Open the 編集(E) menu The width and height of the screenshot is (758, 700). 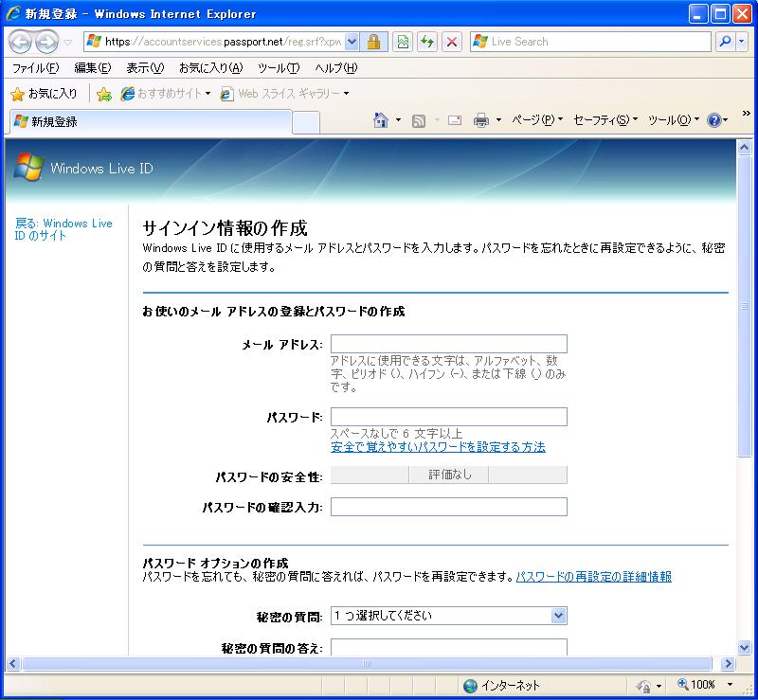(92, 68)
